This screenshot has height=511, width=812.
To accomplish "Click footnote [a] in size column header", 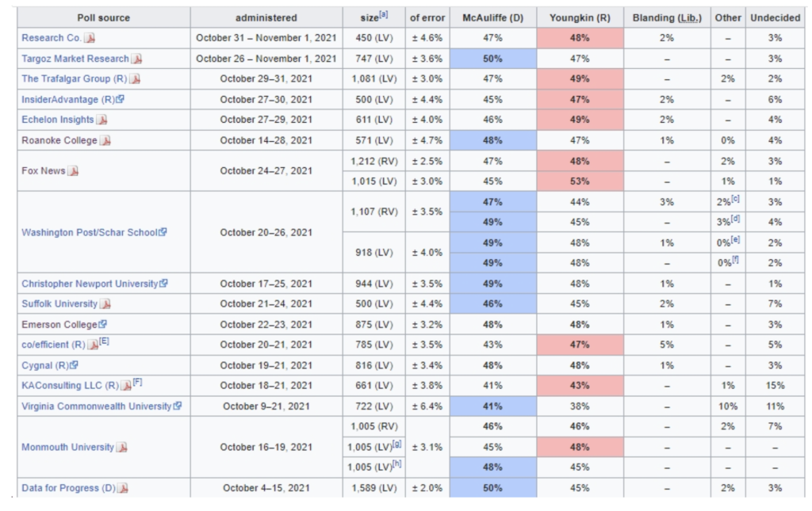I will (384, 15).
